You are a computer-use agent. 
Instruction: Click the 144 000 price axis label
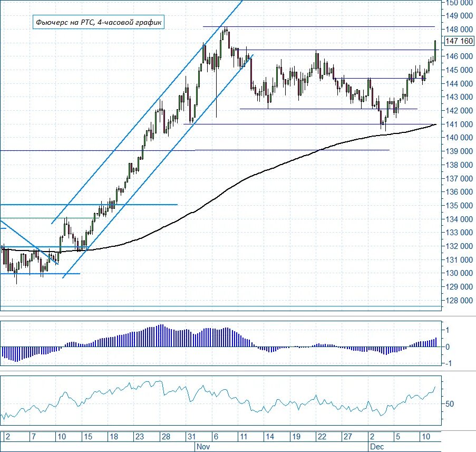click(x=459, y=83)
